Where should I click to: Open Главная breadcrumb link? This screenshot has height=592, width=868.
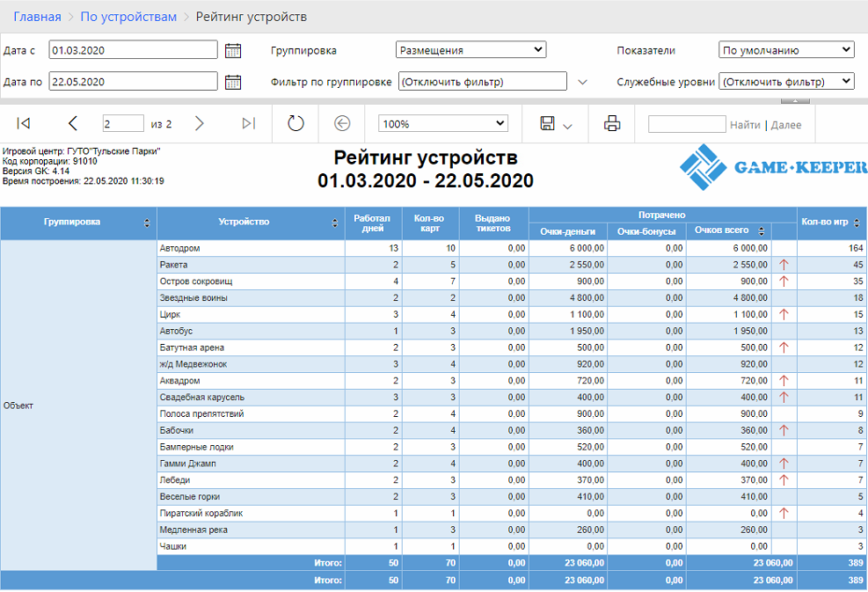(x=37, y=17)
